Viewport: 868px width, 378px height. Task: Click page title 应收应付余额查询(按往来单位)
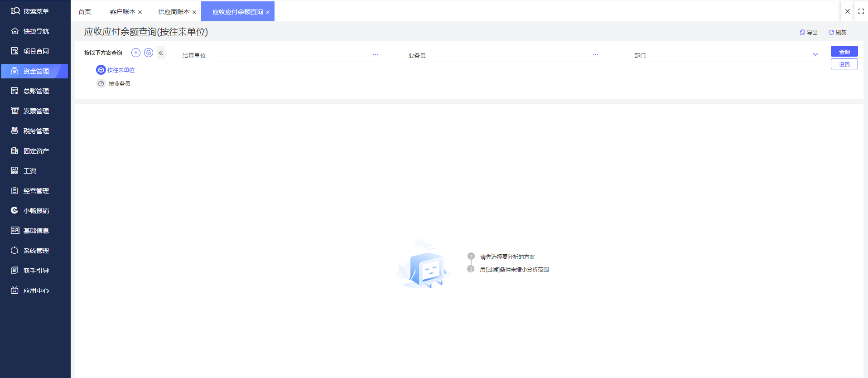pos(146,32)
